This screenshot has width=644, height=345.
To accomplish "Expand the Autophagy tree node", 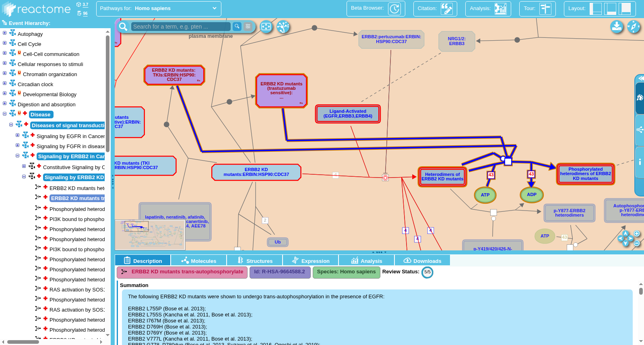I will click(x=4, y=33).
